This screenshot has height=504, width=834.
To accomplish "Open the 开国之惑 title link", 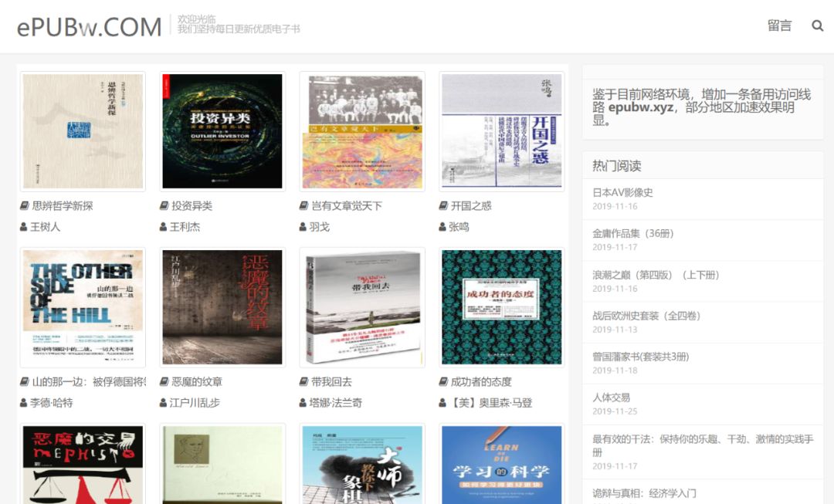I will [471, 206].
